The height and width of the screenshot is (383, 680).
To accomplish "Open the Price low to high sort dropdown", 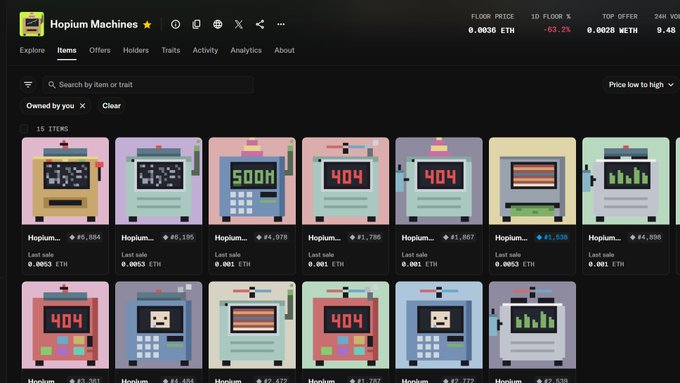I will (641, 85).
